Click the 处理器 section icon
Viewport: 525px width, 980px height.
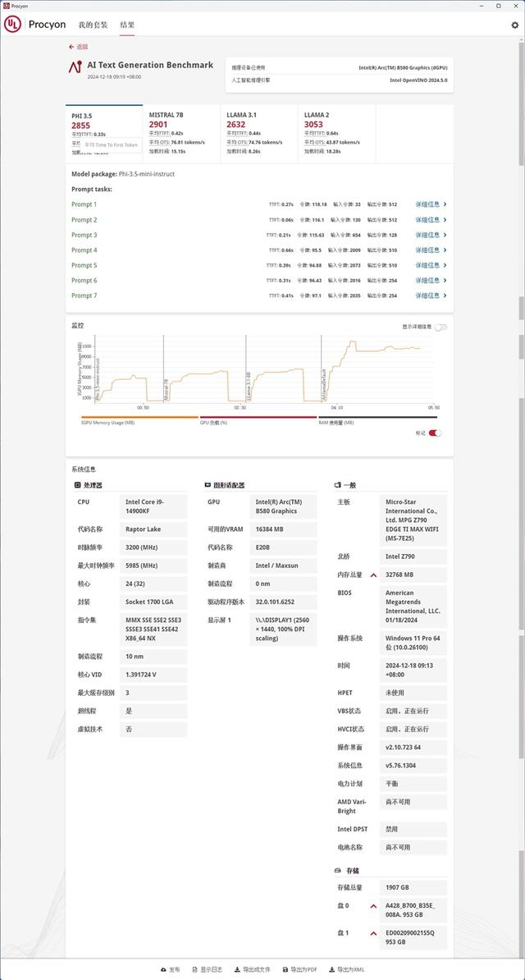coord(77,485)
